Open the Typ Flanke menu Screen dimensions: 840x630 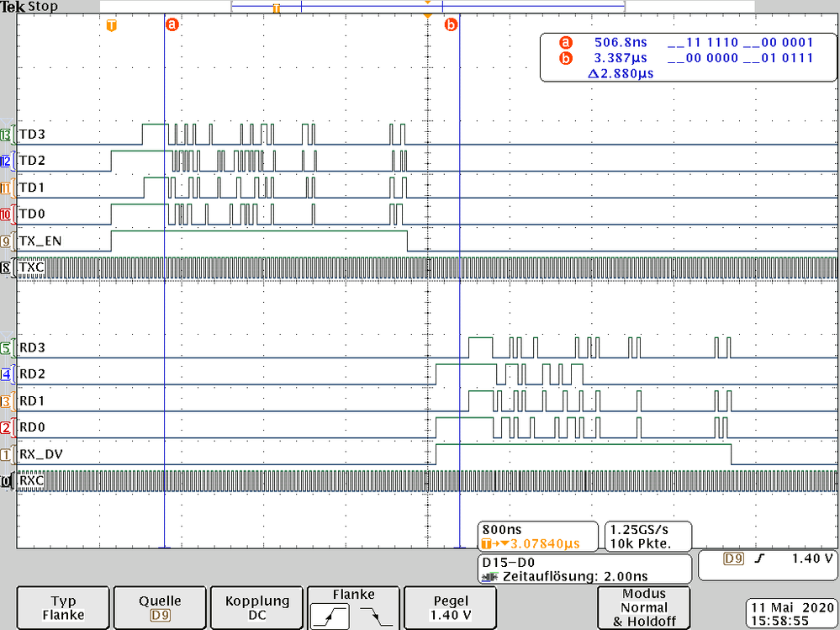tap(62, 607)
